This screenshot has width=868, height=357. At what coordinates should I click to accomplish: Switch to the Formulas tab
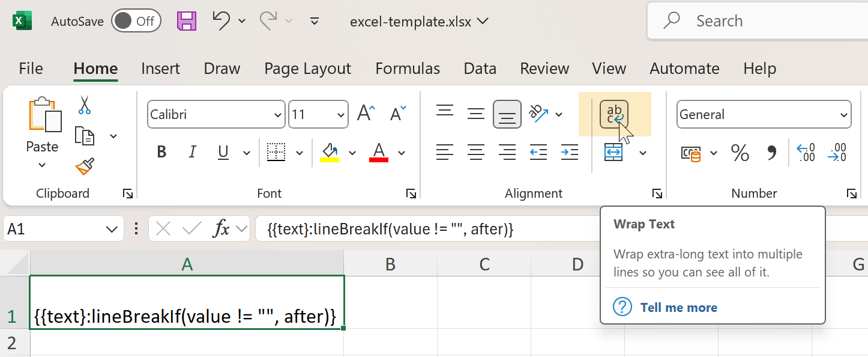click(x=408, y=69)
